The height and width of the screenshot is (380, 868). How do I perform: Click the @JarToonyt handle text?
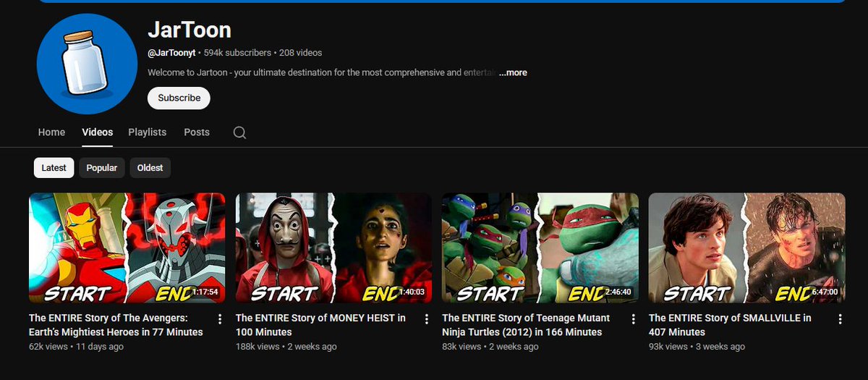pyautogui.click(x=171, y=53)
